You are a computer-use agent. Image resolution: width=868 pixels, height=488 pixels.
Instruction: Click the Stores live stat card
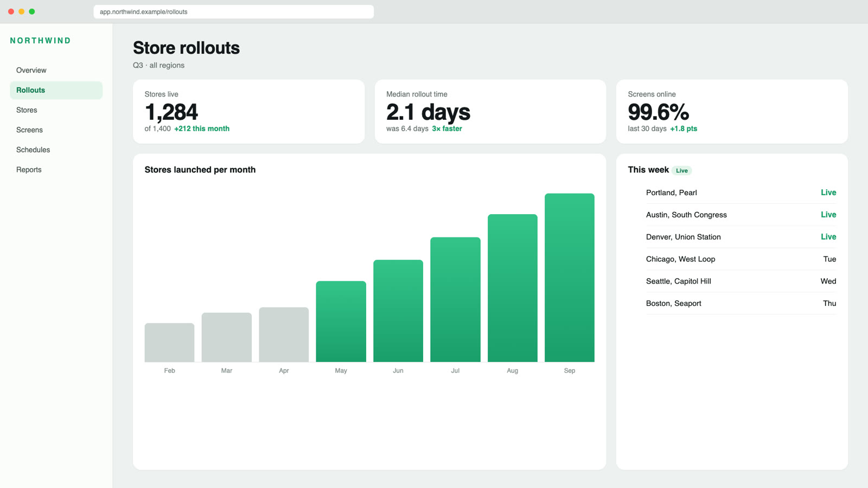(x=248, y=112)
